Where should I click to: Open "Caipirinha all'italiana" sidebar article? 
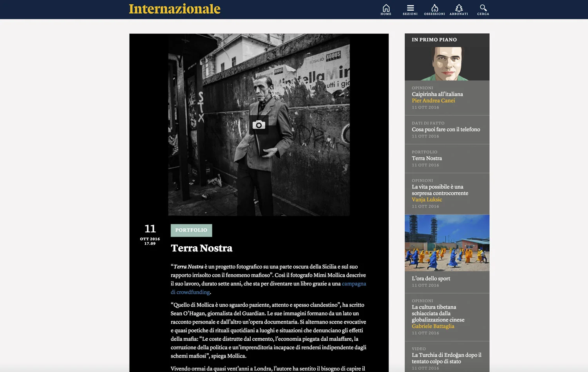[x=437, y=94]
